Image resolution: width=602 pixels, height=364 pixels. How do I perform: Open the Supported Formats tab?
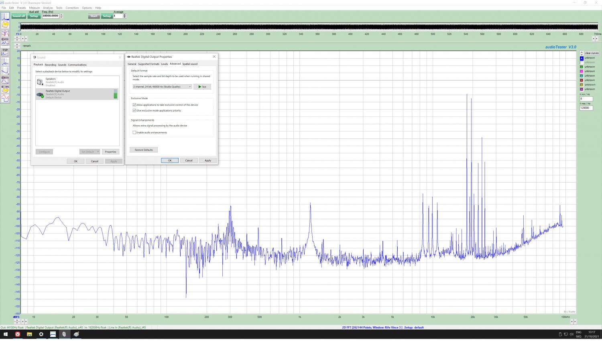(x=148, y=64)
